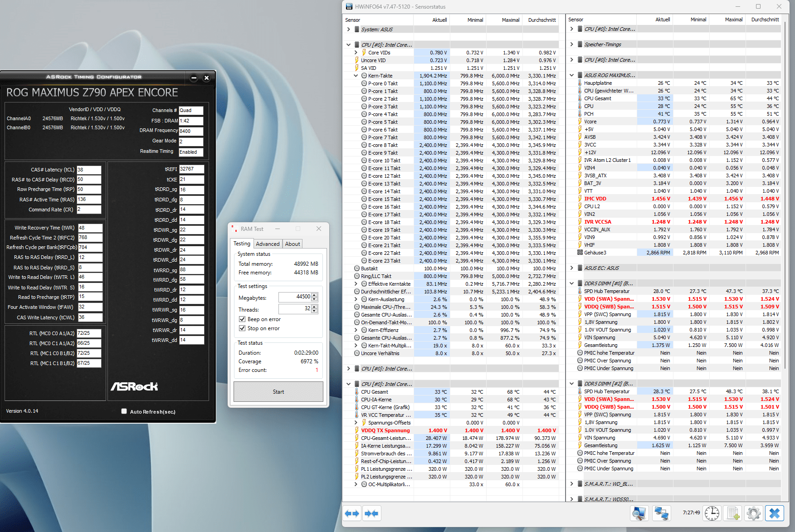
Task: Open HWiNFO sensor settings gear
Action: 753,513
